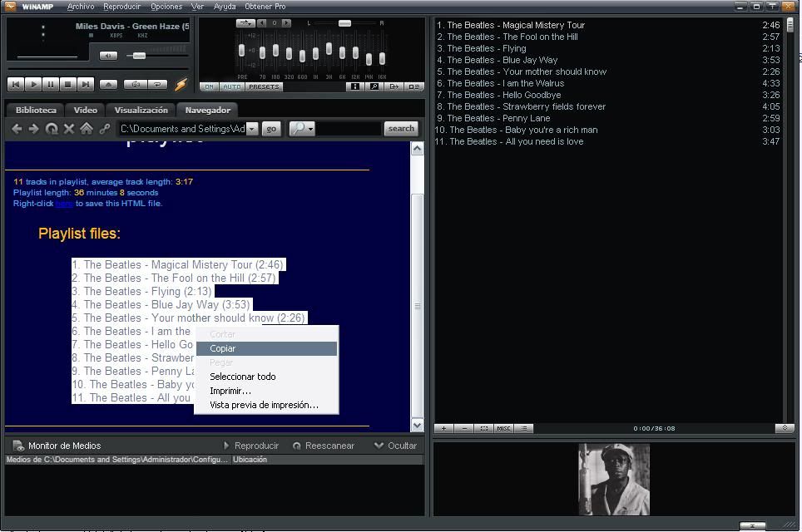Expand the address bar dropdown
This screenshot has width=802, height=532.
point(252,129)
